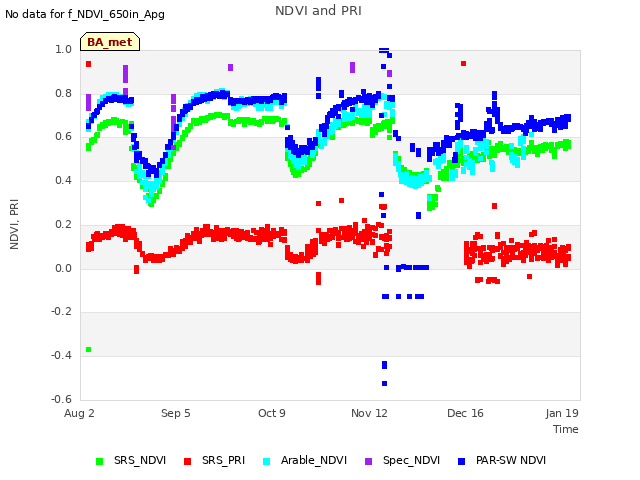Click the red SRS_PRI legend swatch
Screen dimensions: 640x480
(x=187, y=461)
